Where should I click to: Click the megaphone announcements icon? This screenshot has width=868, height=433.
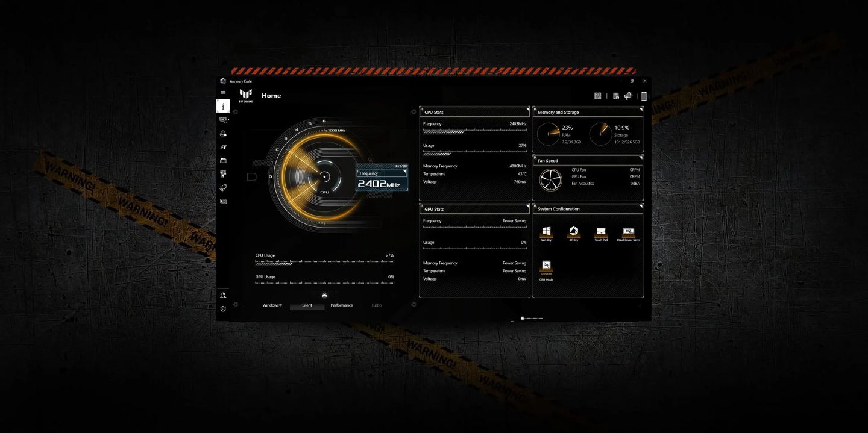tap(628, 96)
